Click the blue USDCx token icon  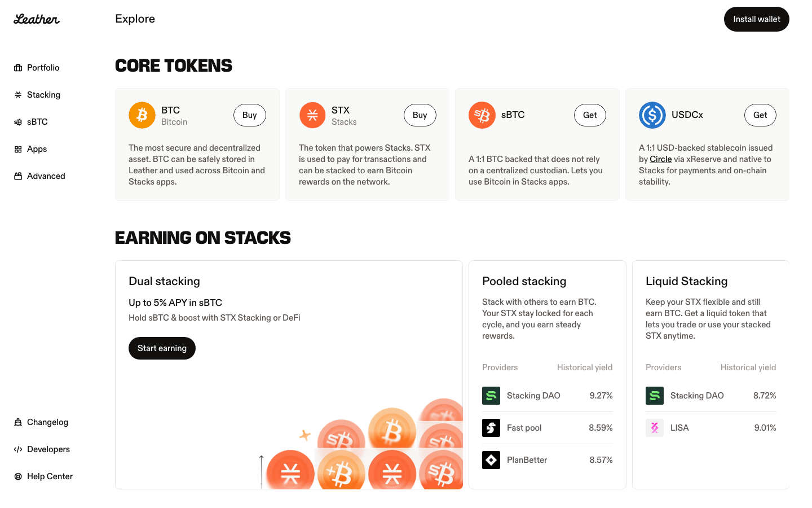[652, 115]
